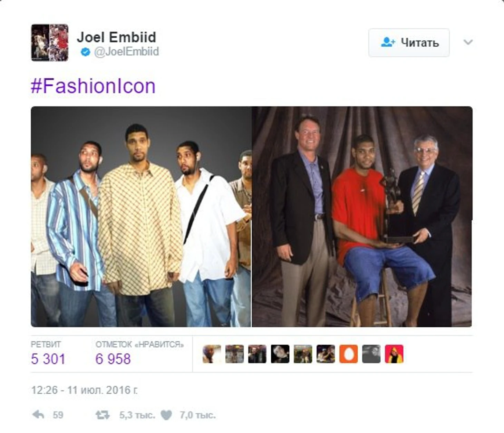This screenshot has width=504, height=433.
Task: Open the first liker avatar
Action: point(212,354)
